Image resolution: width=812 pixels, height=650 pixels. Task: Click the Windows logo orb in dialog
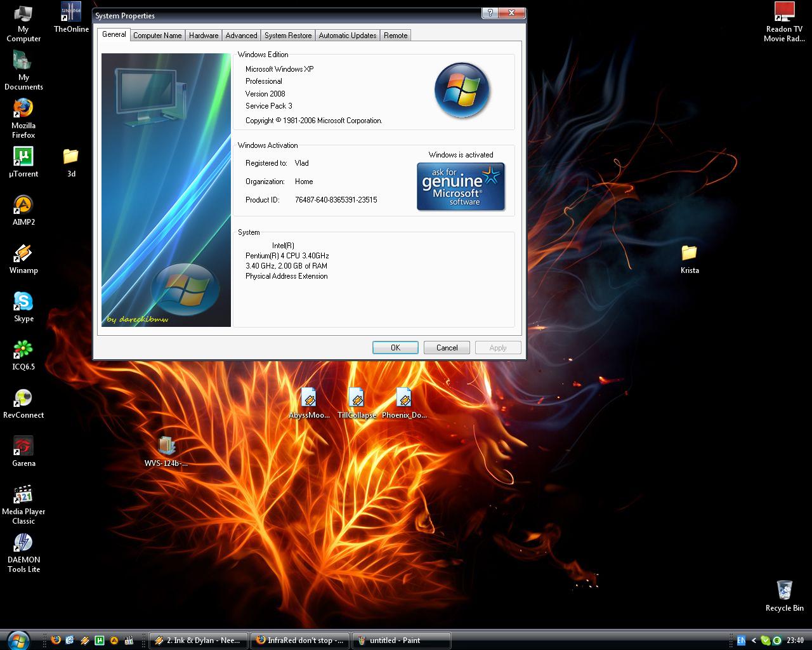[462, 90]
